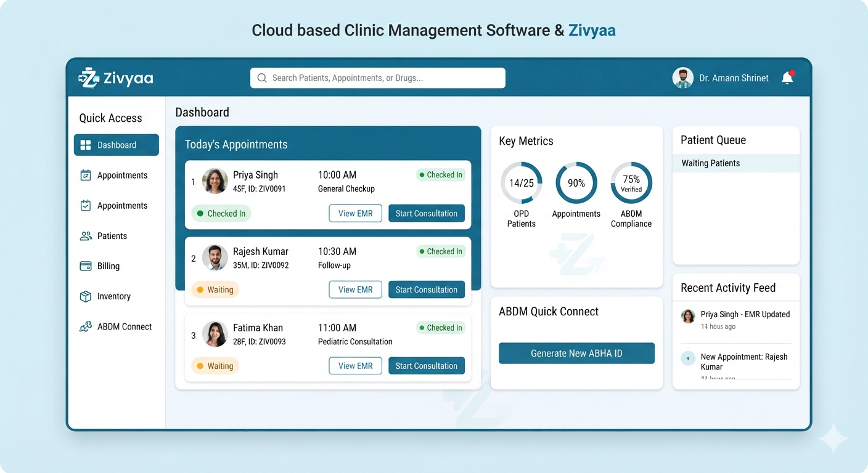Click the 'General Checkup' visit type
The height and width of the screenshot is (473, 868).
[x=346, y=189]
